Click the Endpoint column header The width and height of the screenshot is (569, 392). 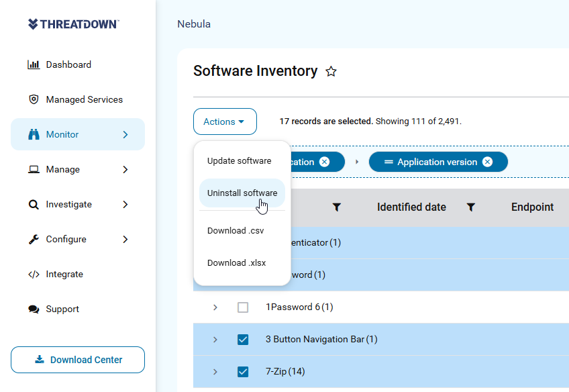click(532, 207)
